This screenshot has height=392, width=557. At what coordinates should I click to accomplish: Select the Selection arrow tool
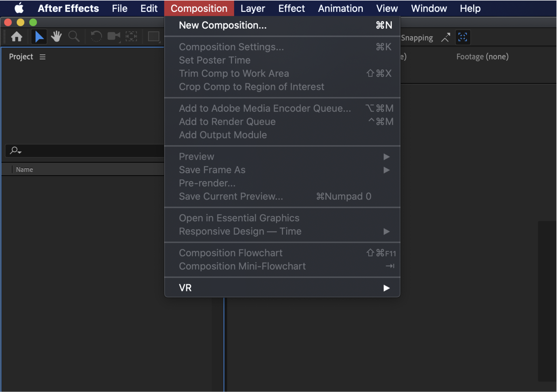pos(39,37)
